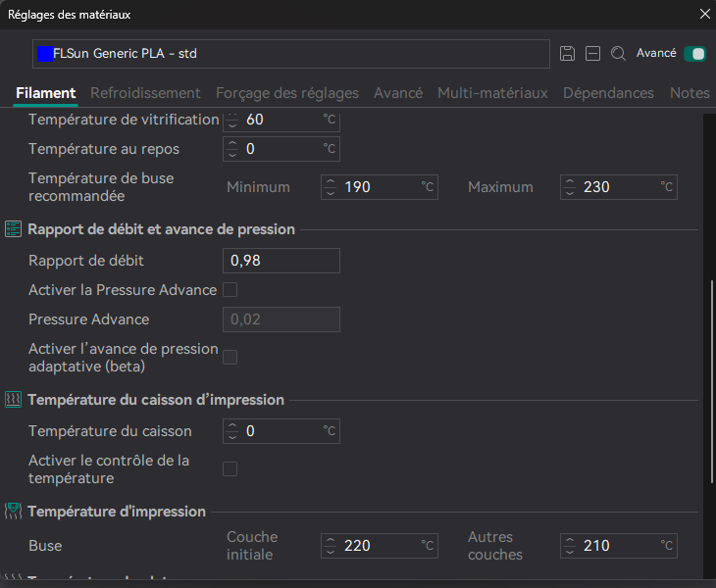Increase Minimum nozzle temperature with up arrow
The width and height of the screenshot is (716, 588).
click(331, 181)
